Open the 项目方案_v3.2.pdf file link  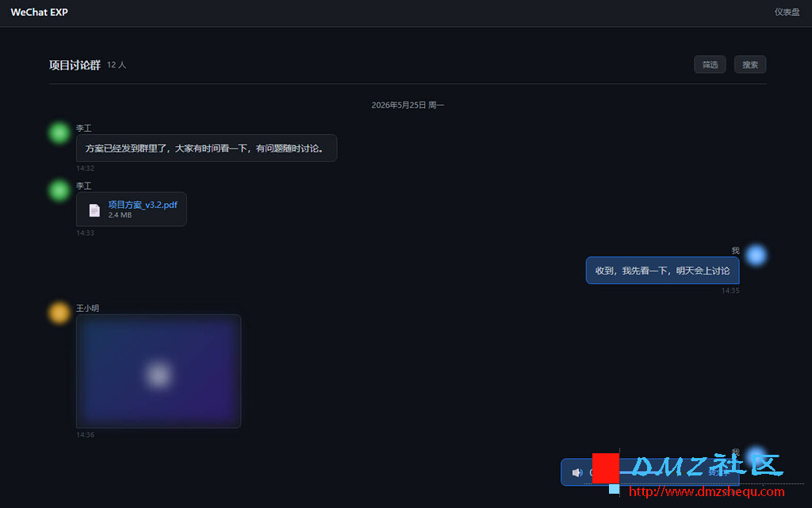(x=143, y=205)
